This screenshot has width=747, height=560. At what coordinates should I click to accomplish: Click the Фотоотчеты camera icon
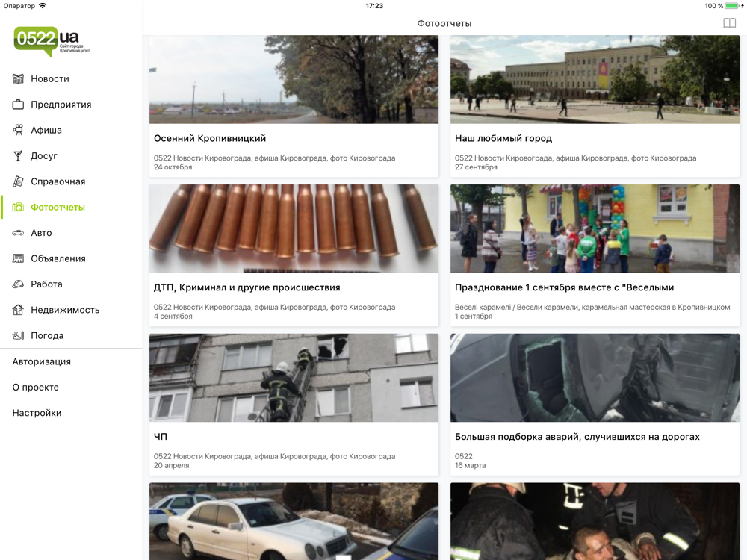pos(18,208)
